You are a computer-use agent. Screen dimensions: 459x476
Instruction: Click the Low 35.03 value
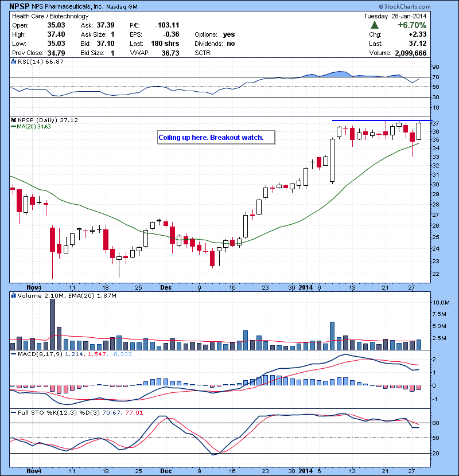point(56,44)
